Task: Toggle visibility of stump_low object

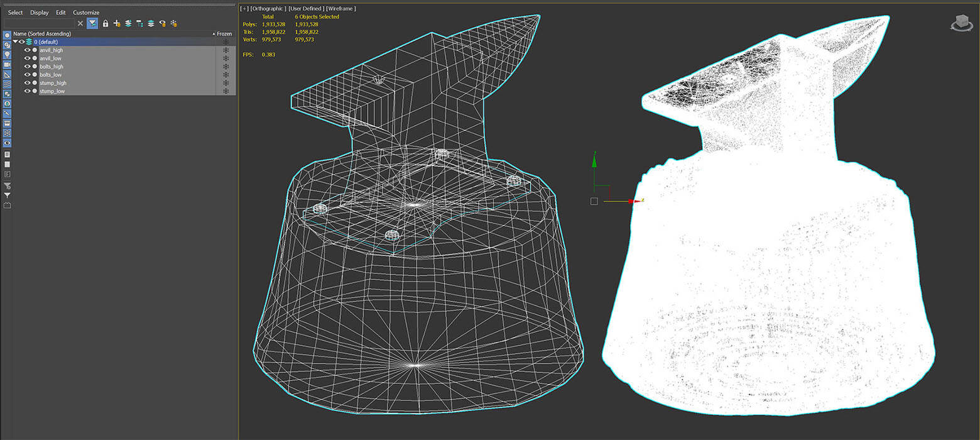Action: pyautogui.click(x=27, y=91)
